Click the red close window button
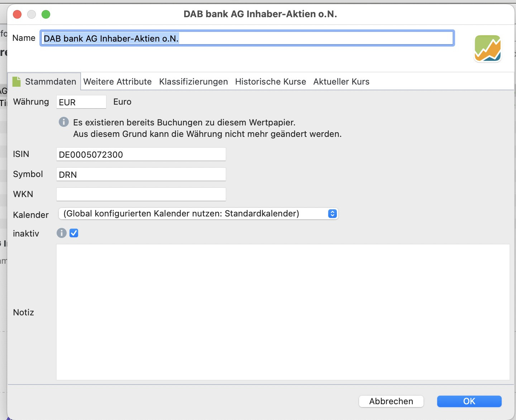Screen dimensions: 516x420 17,14
